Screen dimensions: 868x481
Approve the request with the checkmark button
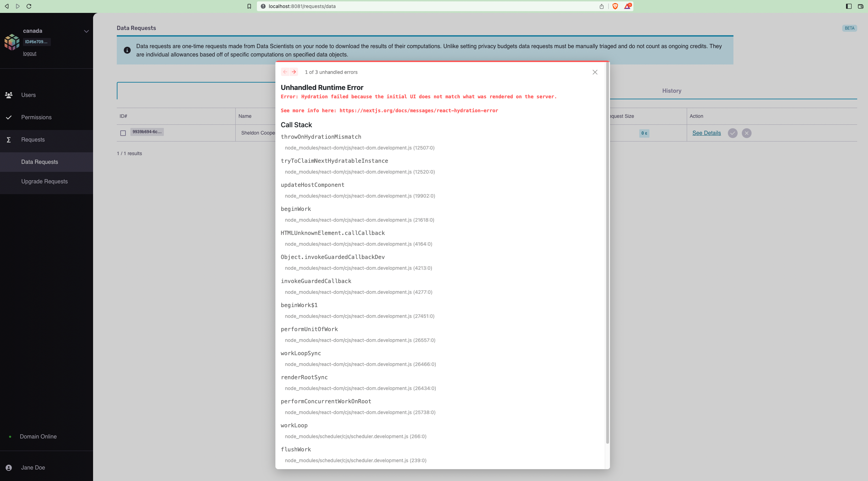coord(733,133)
